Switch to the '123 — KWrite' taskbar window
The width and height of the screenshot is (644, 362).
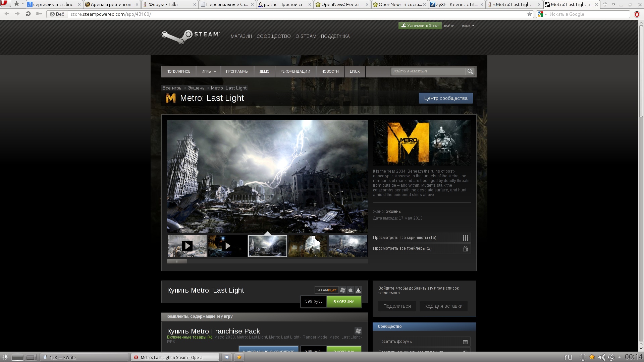pos(84,357)
